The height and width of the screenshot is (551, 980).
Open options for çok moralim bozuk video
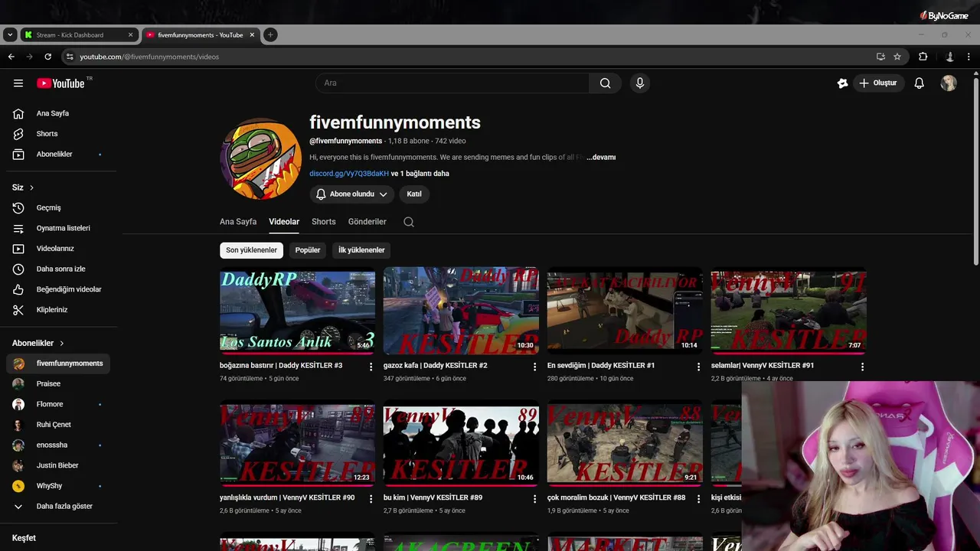[x=698, y=499]
